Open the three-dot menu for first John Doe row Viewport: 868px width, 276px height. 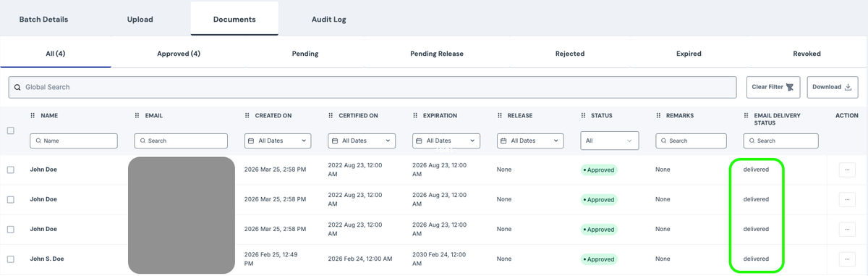pyautogui.click(x=847, y=170)
